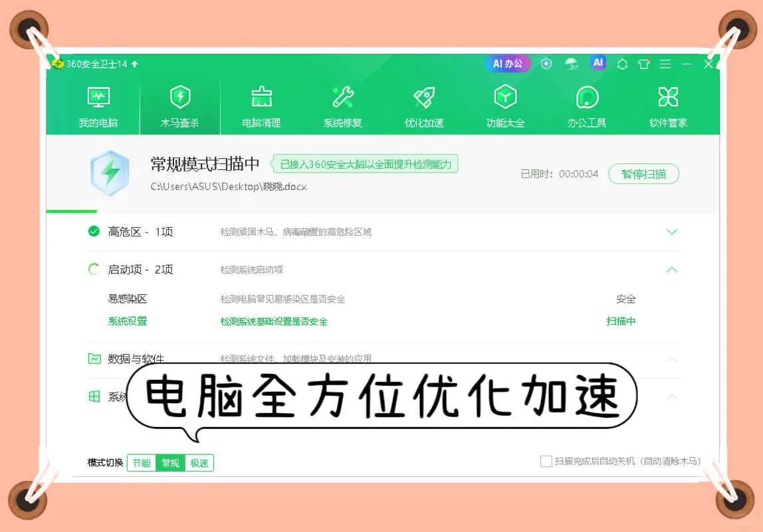Open the hamburger main menu
This screenshot has width=763, height=532.
point(665,64)
